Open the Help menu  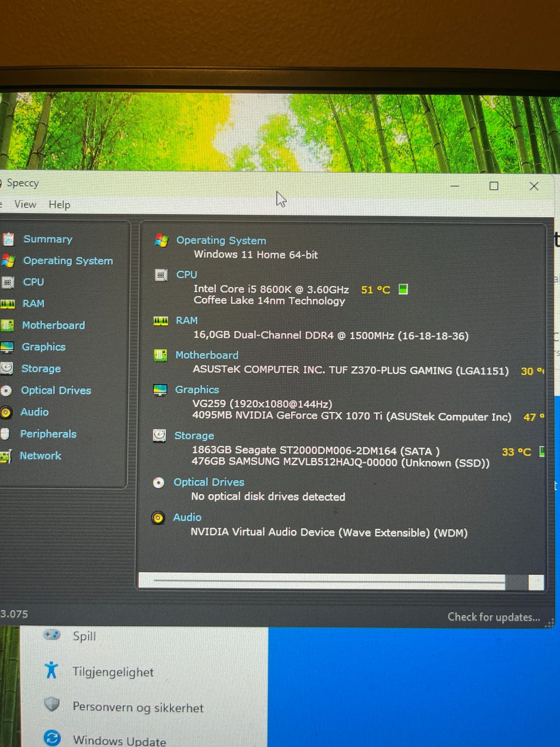pyautogui.click(x=59, y=204)
